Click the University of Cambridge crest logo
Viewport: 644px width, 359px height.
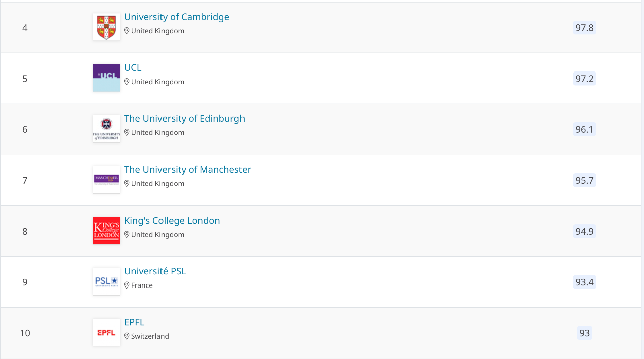tap(106, 27)
